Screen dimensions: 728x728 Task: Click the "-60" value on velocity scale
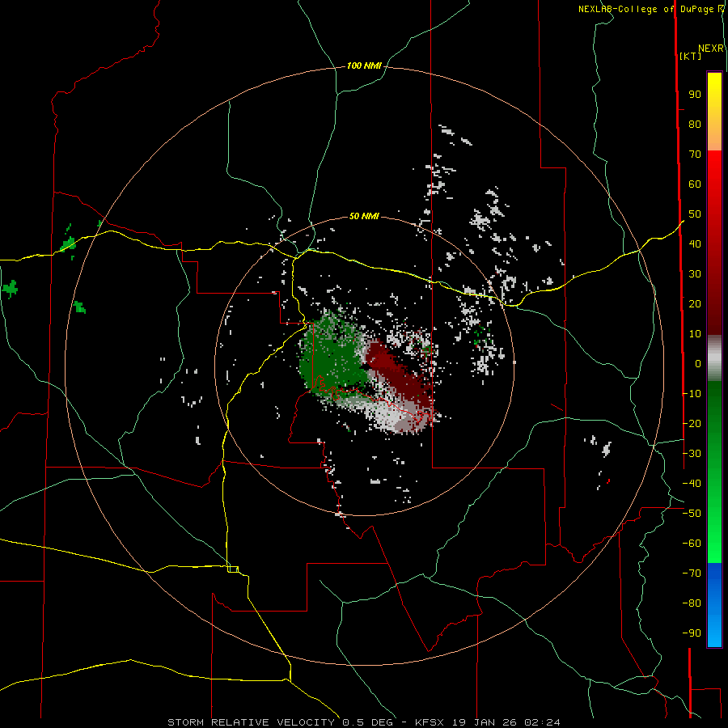(692, 544)
